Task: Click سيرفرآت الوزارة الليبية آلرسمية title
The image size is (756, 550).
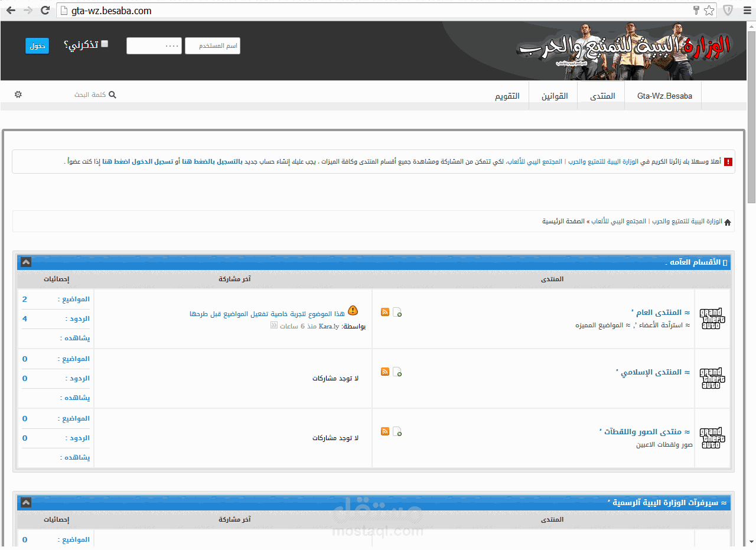Action: pyautogui.click(x=667, y=503)
